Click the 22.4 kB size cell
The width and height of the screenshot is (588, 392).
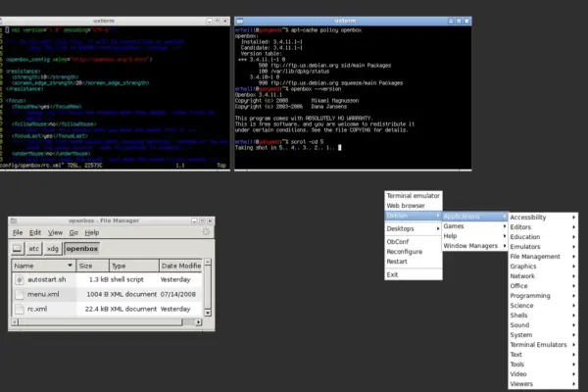(97, 309)
